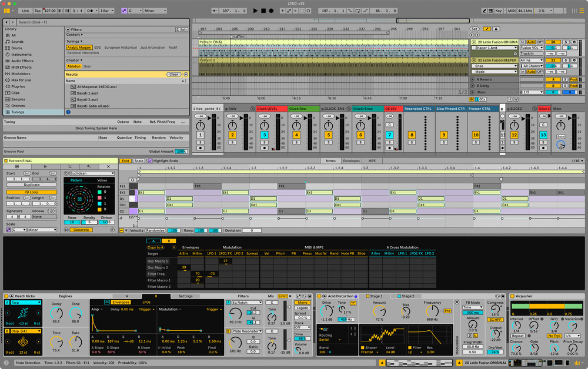Image resolution: width=588 pixels, height=369 pixels.
Task: Enable the Highlight Scale checkbox
Action: (x=150, y=159)
